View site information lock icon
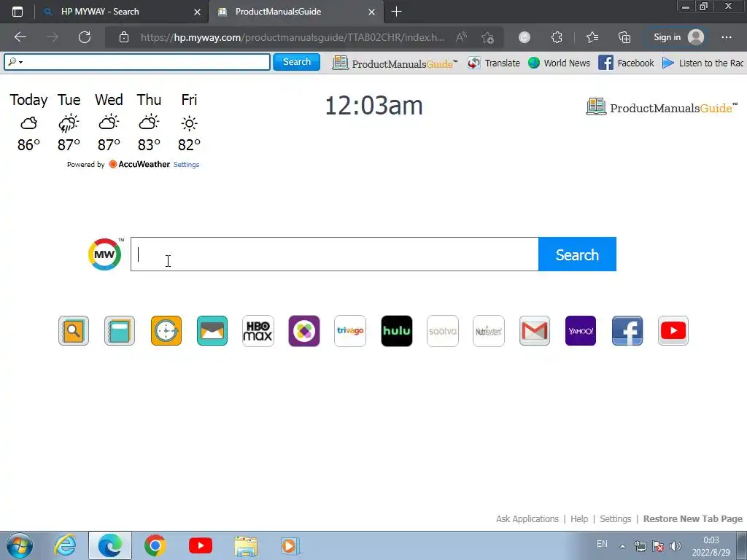 pos(124,37)
